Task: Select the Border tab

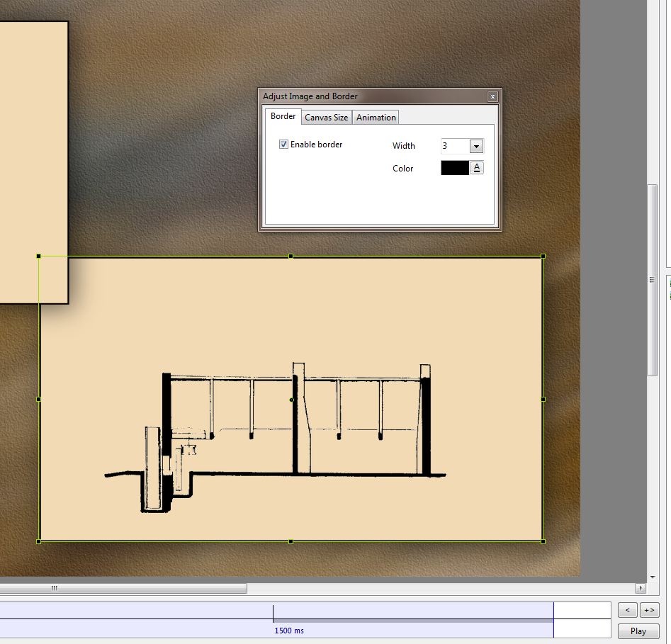Action: 283,117
